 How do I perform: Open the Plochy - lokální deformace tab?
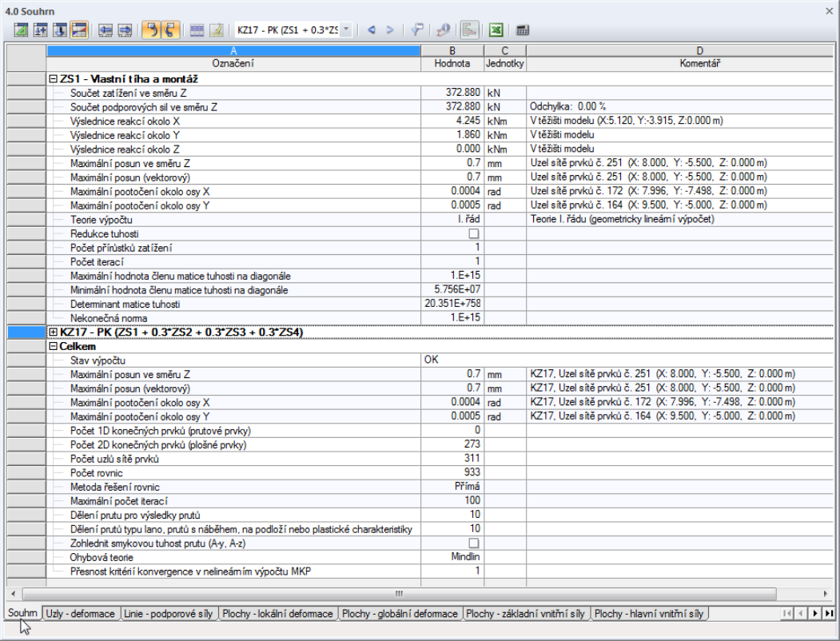pos(277,614)
